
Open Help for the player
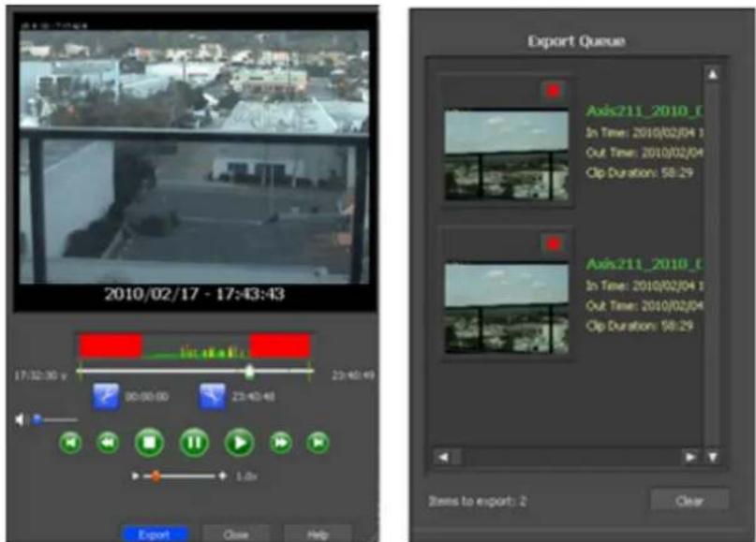tap(318, 535)
